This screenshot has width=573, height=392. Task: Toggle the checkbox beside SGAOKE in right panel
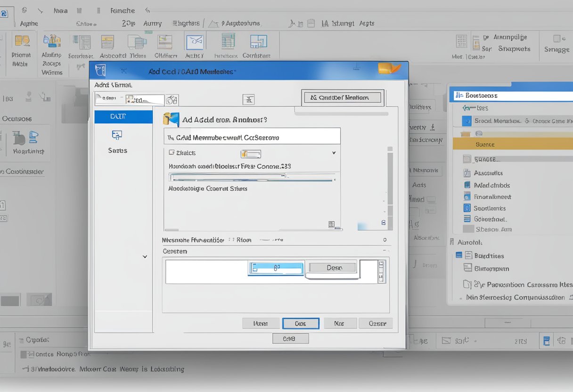[x=467, y=159]
